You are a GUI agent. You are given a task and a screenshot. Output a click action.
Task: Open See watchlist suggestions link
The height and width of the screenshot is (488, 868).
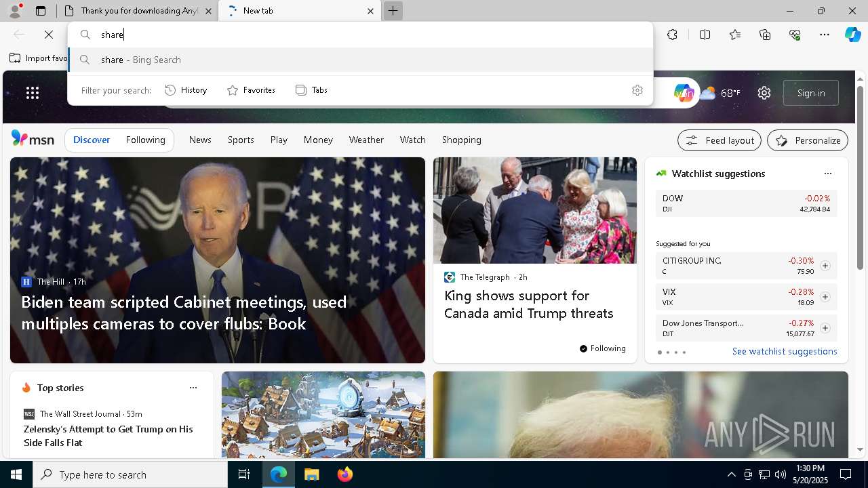(785, 351)
